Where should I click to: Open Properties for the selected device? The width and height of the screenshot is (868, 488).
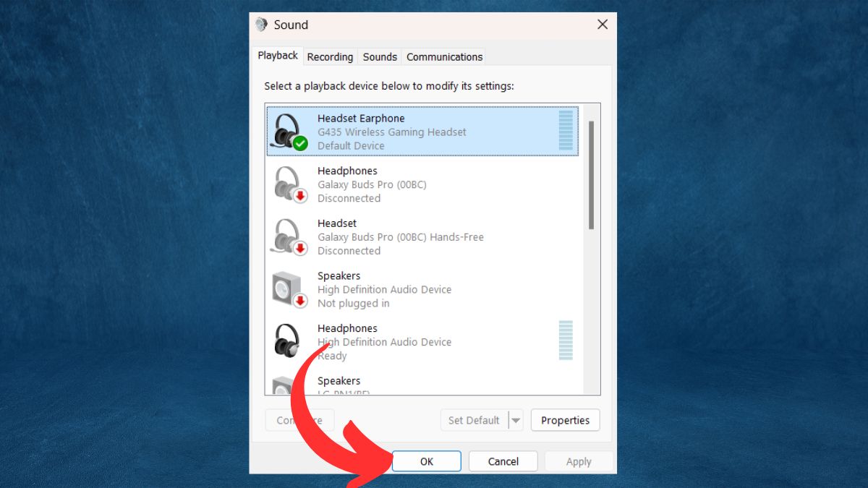coord(565,420)
